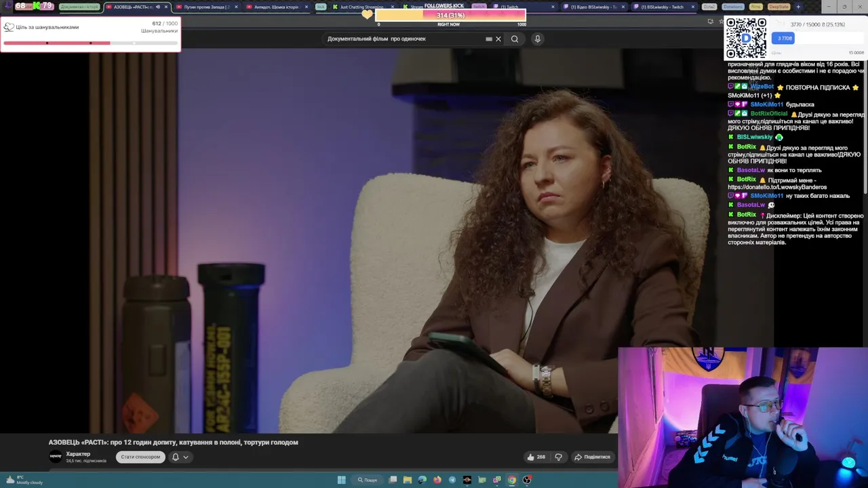Launch Firefox from the taskbar
The image size is (868, 488).
tap(437, 480)
